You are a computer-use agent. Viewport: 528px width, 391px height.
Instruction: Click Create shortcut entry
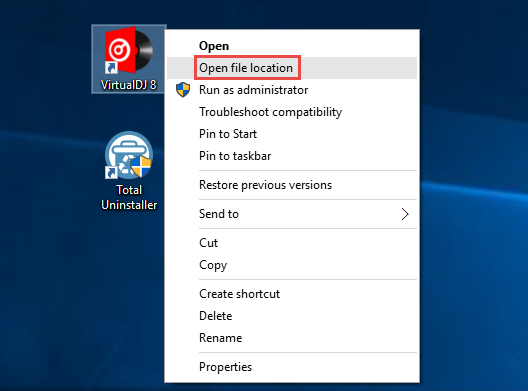292,294
